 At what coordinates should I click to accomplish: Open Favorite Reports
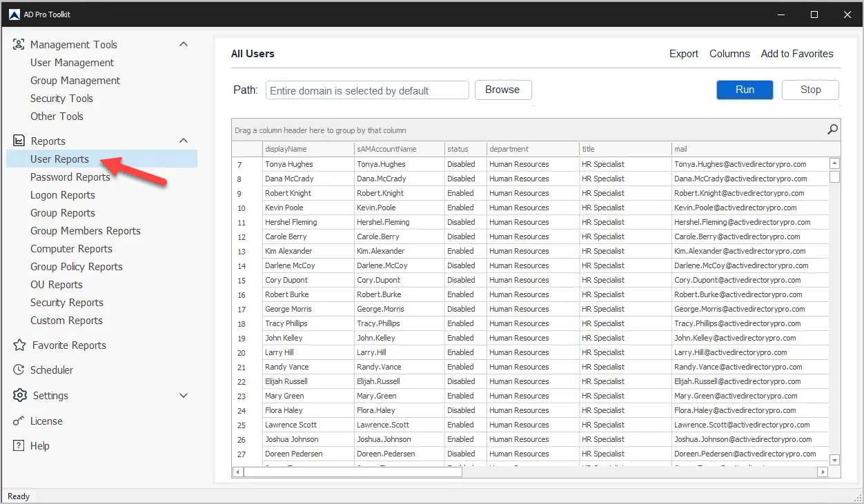(x=69, y=345)
